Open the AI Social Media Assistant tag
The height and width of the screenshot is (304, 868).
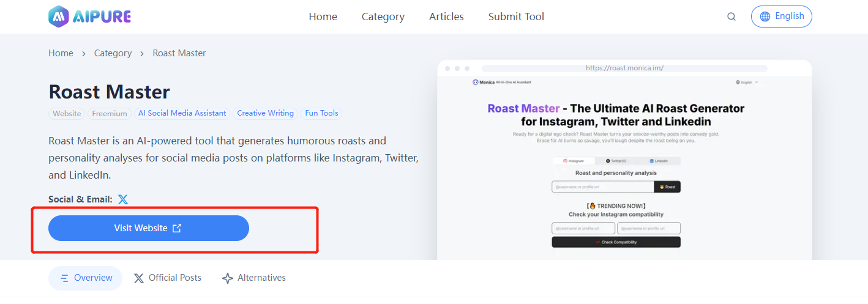tap(182, 113)
